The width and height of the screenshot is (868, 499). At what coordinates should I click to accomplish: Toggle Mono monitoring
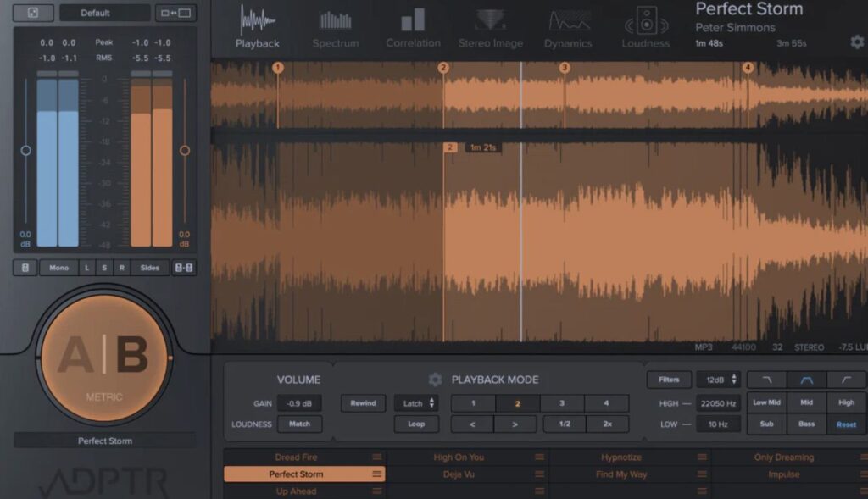58,268
